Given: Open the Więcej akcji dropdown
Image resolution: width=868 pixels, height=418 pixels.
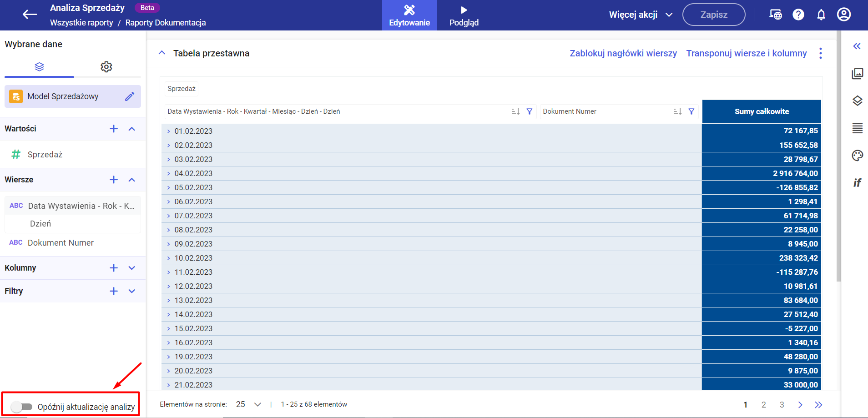Looking at the screenshot, I should point(641,15).
